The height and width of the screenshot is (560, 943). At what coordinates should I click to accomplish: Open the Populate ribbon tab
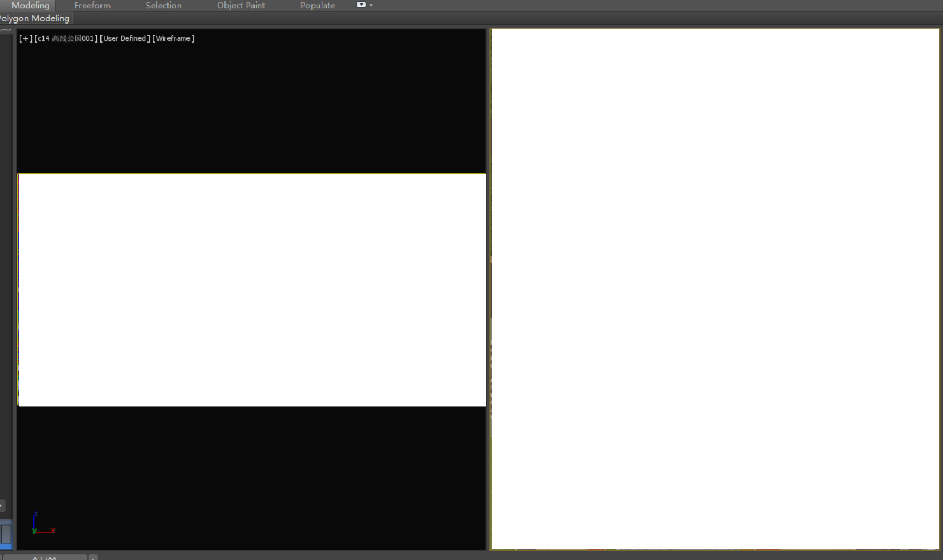click(317, 5)
